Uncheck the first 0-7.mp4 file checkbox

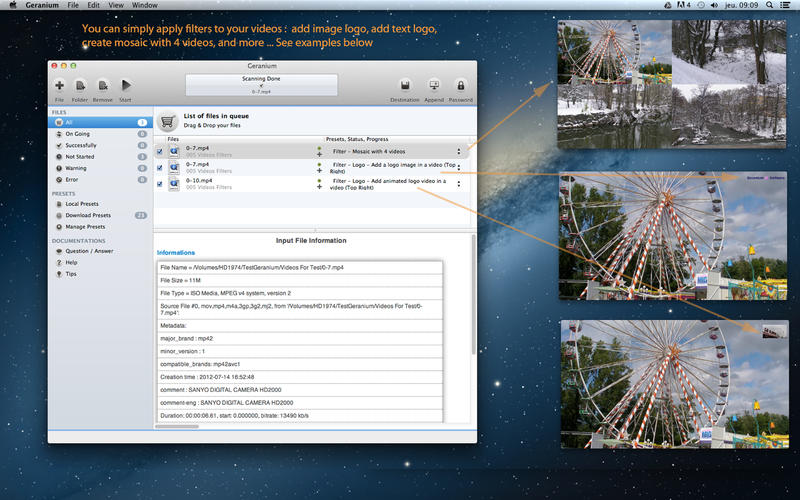click(159, 151)
